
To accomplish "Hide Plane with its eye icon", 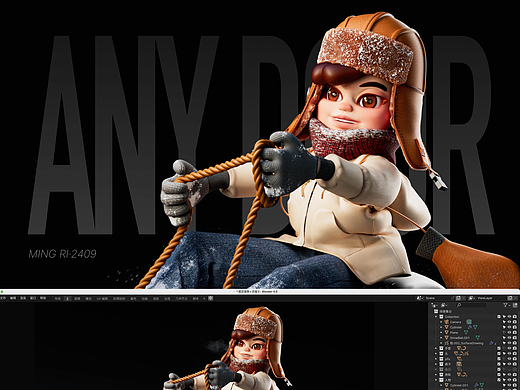I will tap(509, 332).
